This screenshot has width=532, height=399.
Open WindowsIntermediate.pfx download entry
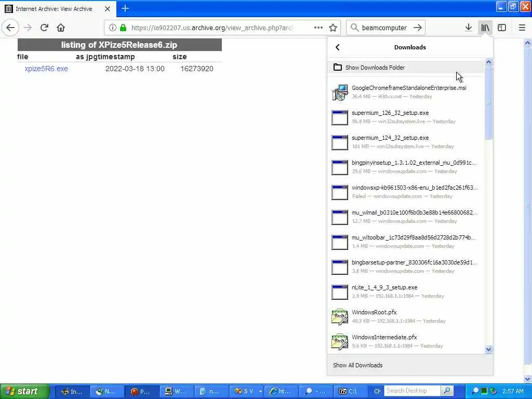pyautogui.click(x=406, y=341)
